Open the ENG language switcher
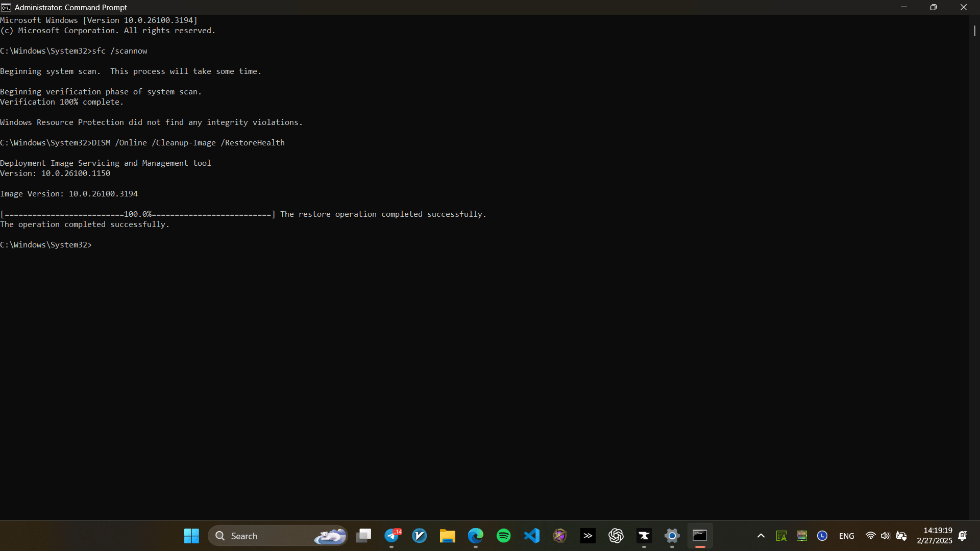The width and height of the screenshot is (980, 551). (x=846, y=536)
